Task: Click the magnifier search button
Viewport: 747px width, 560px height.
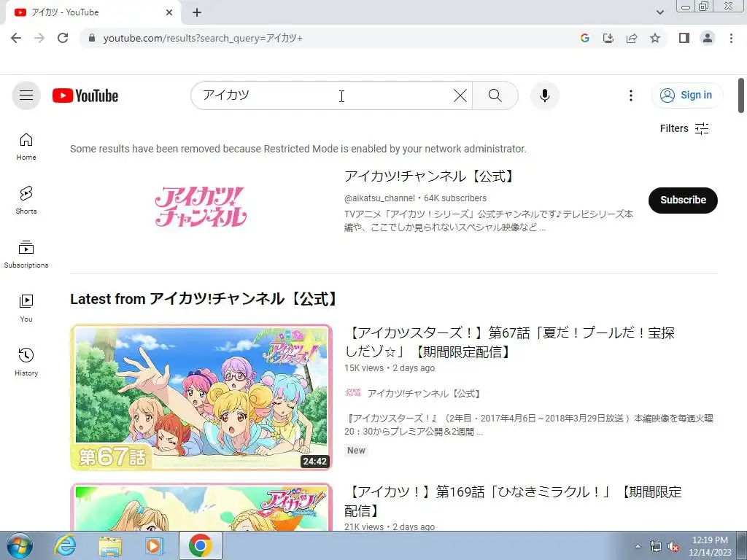Action: (495, 96)
